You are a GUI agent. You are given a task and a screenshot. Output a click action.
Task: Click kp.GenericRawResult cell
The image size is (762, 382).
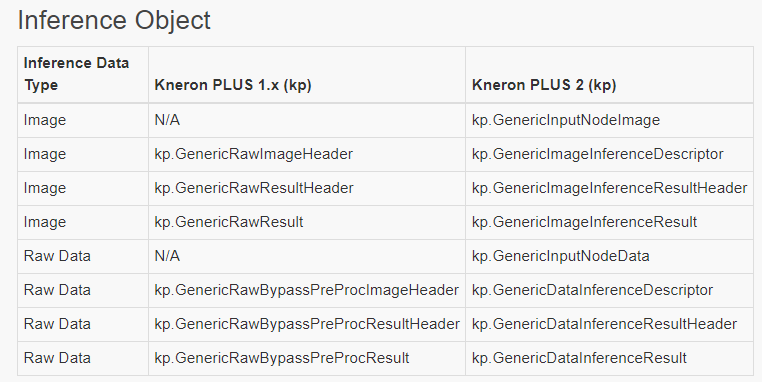228,222
